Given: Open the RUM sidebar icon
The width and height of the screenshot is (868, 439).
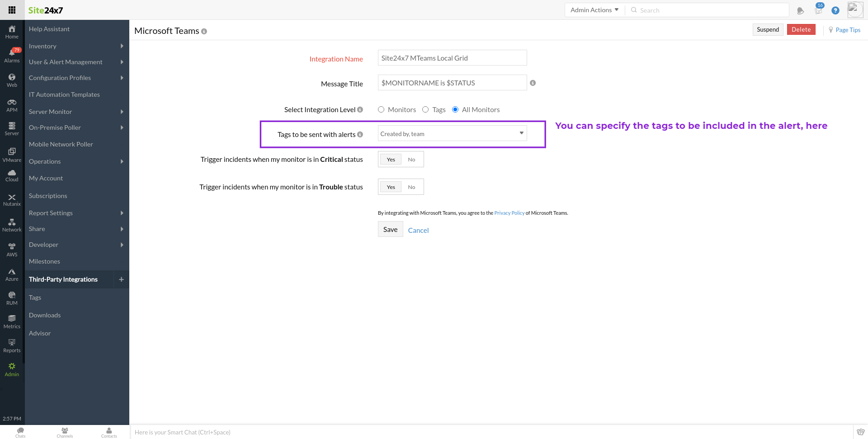Looking at the screenshot, I should coord(12,298).
